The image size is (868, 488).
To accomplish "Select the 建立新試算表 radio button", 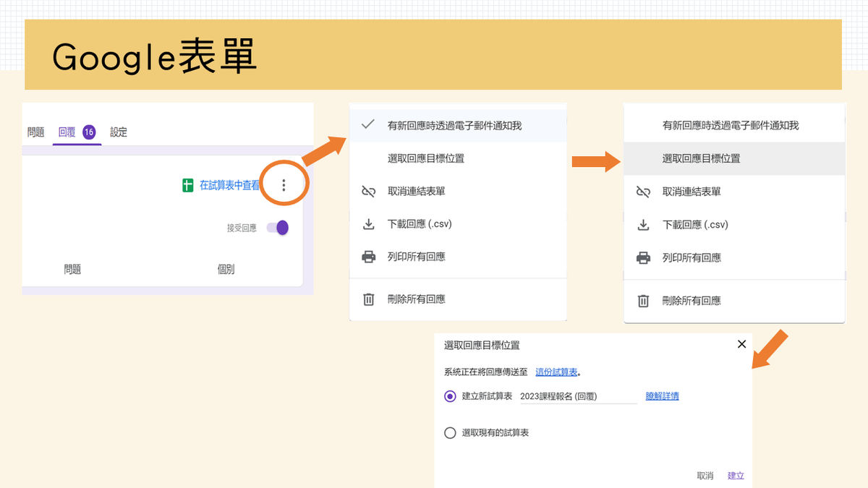I will 450,396.
